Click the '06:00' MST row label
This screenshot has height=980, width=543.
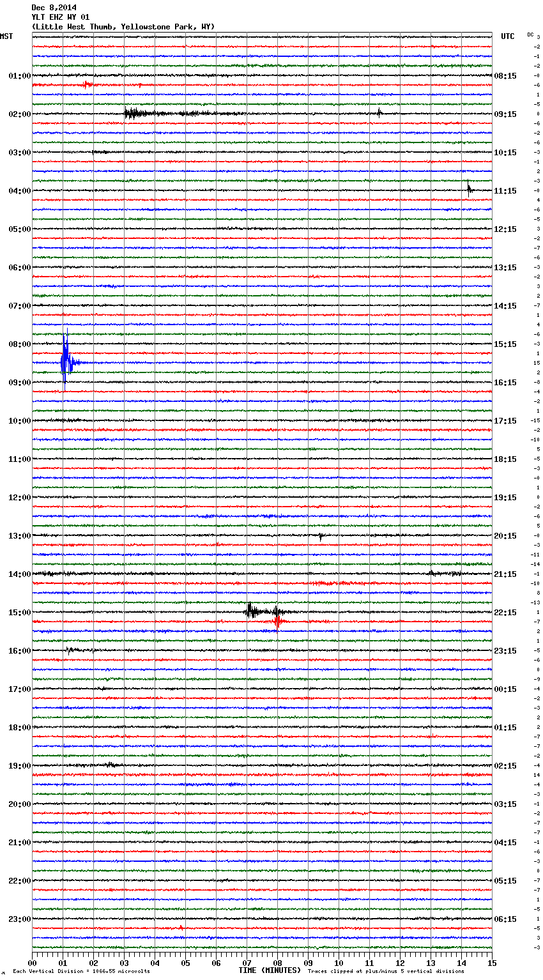click(x=19, y=268)
